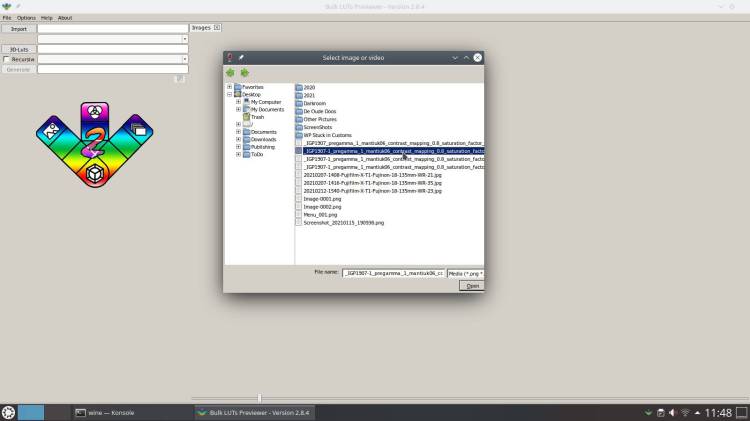Click the 3D-Luts button

[19, 49]
